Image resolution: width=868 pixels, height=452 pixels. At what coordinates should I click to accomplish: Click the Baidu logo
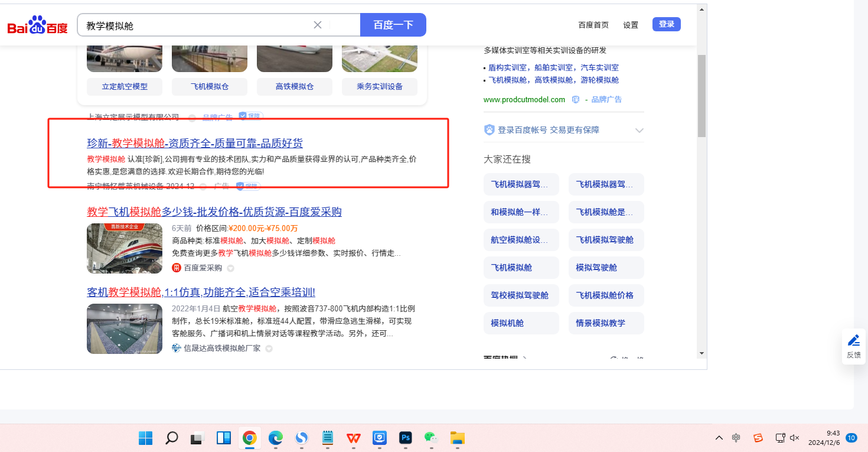[37, 26]
